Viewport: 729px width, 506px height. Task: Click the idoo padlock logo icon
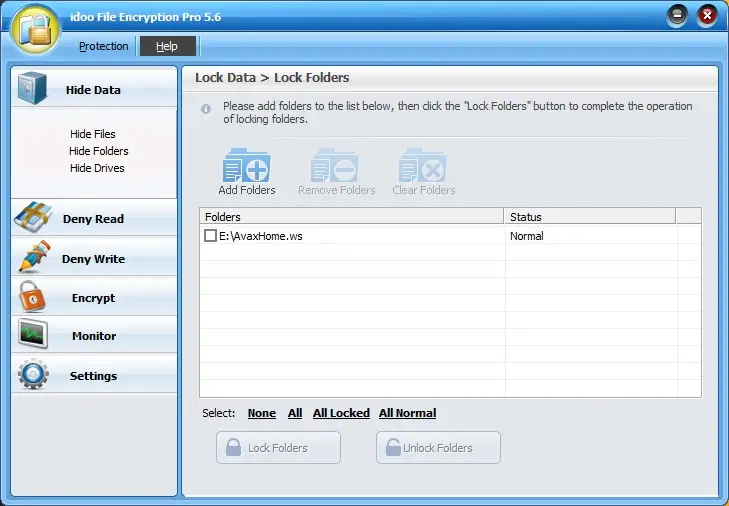36,30
